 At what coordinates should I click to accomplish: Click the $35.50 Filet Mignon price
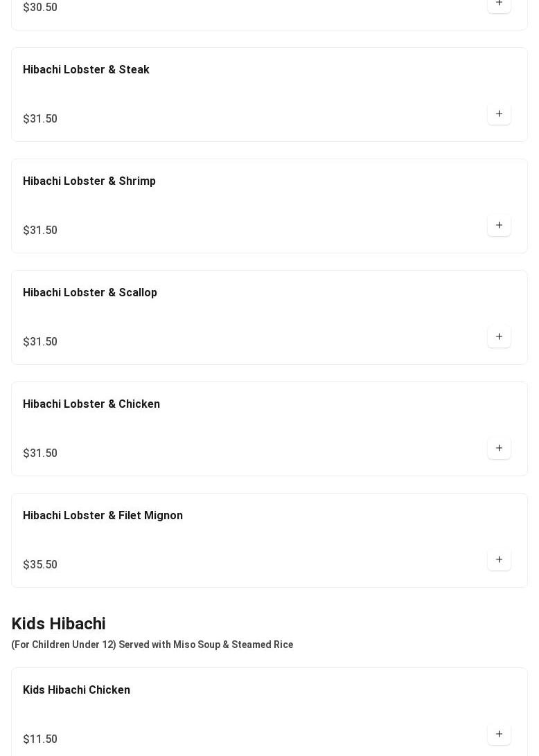[40, 565]
